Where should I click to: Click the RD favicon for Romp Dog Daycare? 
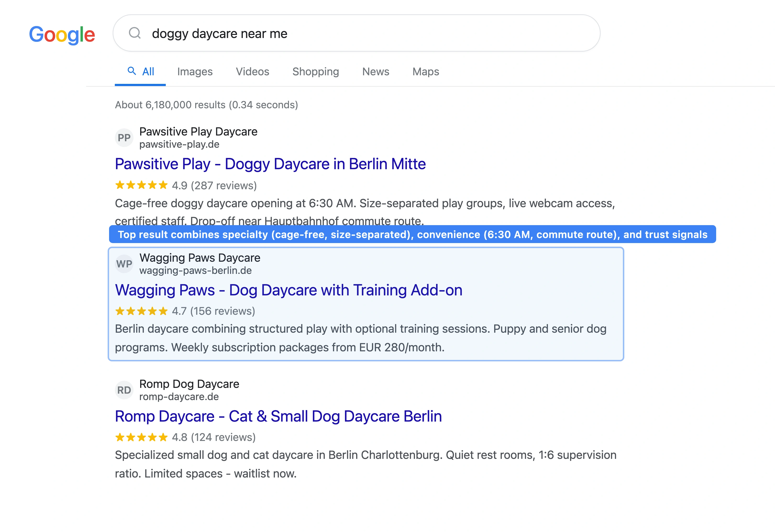(x=124, y=390)
